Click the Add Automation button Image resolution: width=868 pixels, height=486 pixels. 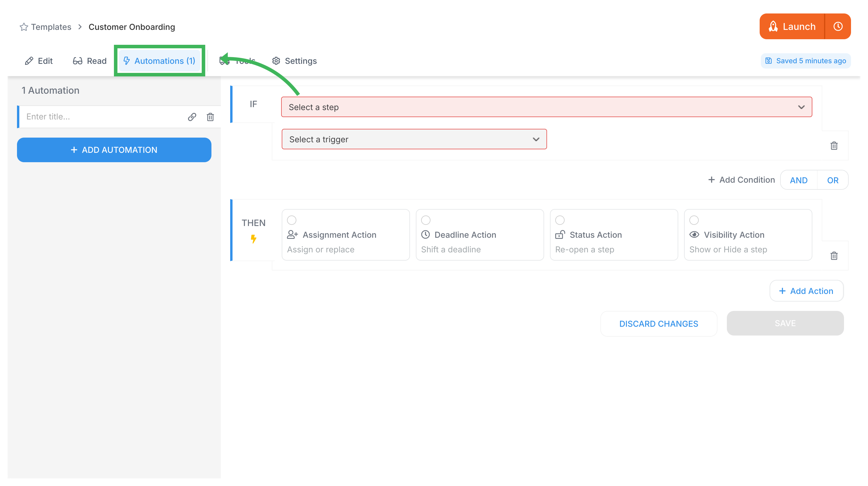tap(114, 149)
